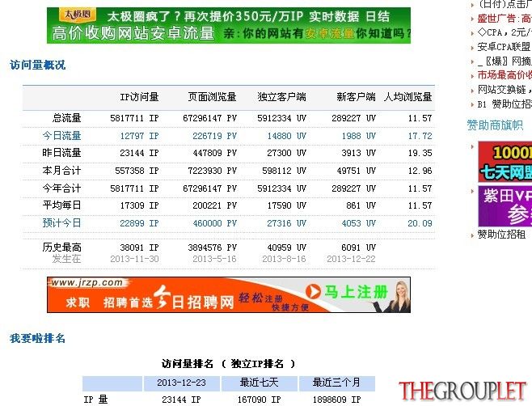Click the record high 38091 IP cell
532x406 pixels.
click(x=139, y=247)
